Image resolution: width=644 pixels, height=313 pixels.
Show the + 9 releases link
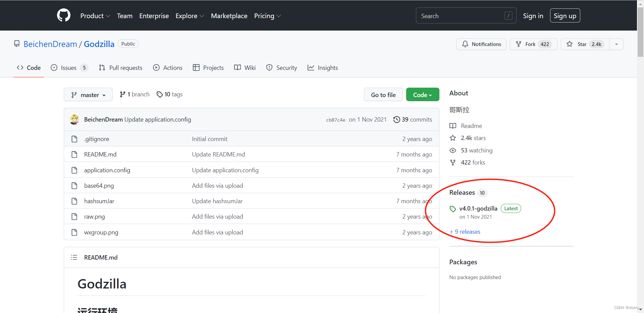[465, 232]
